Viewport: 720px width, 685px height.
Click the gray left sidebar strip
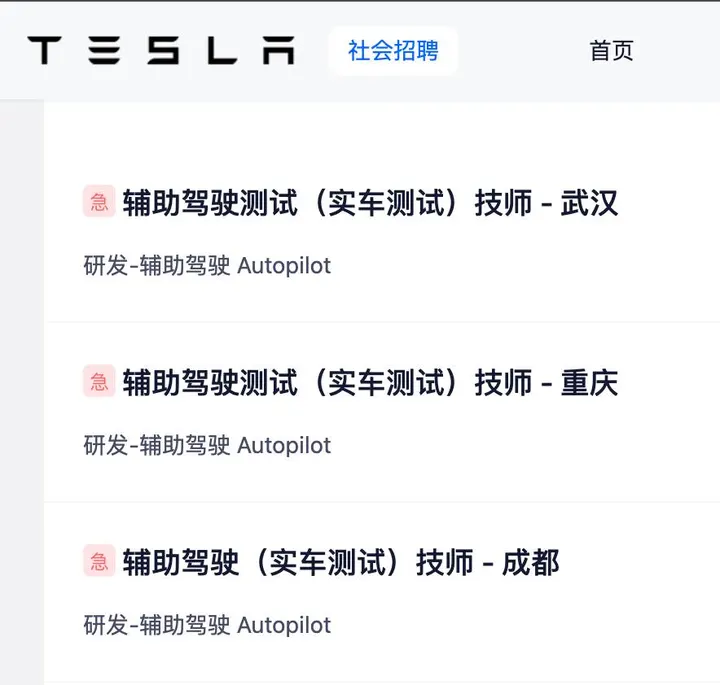tap(22, 392)
